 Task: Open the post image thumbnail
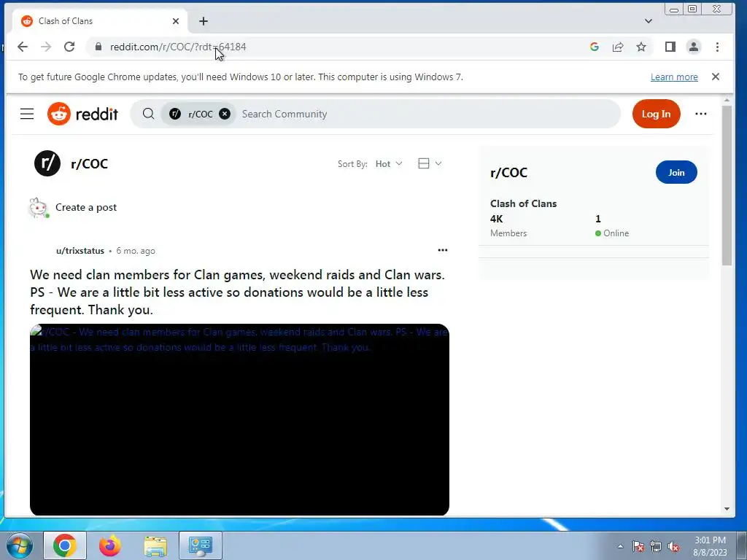239,419
